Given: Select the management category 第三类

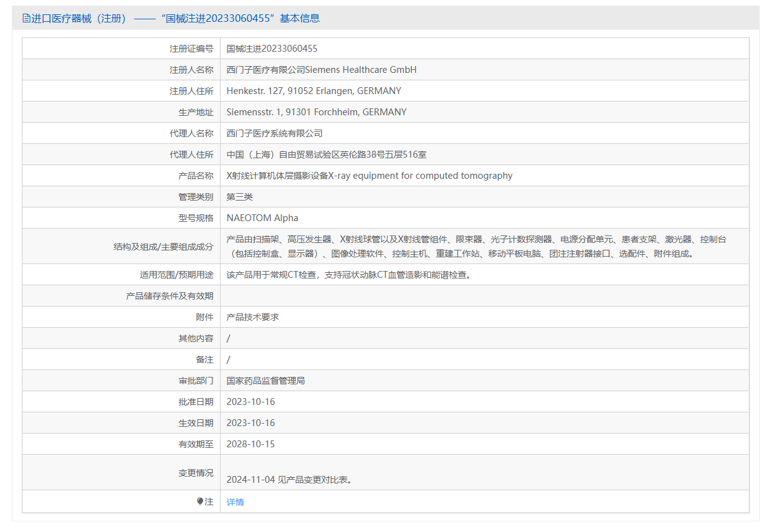Looking at the screenshot, I should (x=239, y=197).
